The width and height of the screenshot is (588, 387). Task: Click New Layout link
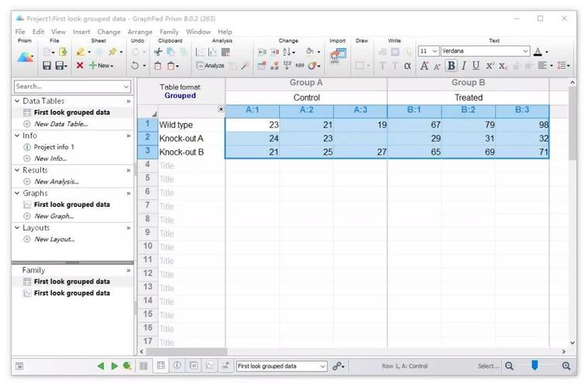coord(54,239)
